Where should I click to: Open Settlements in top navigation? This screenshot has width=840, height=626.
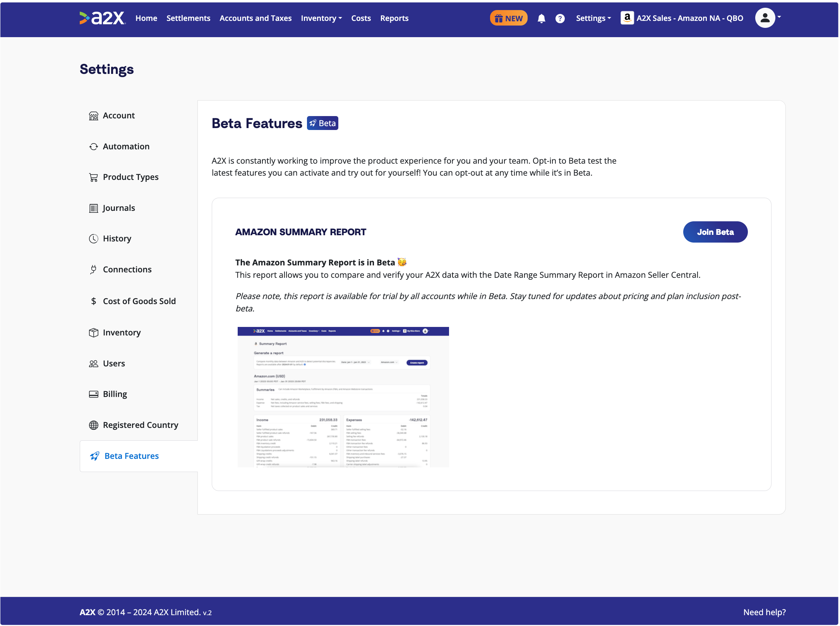(188, 18)
